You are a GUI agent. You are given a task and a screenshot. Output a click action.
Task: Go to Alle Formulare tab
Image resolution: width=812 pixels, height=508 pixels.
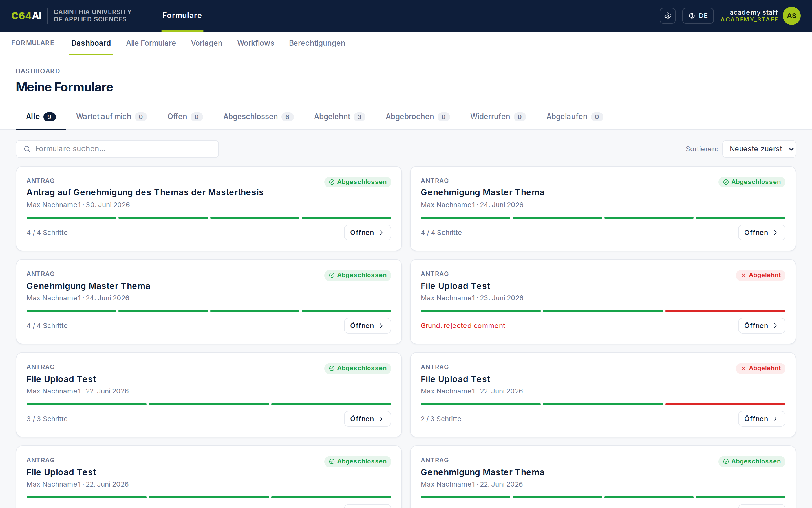(x=151, y=43)
